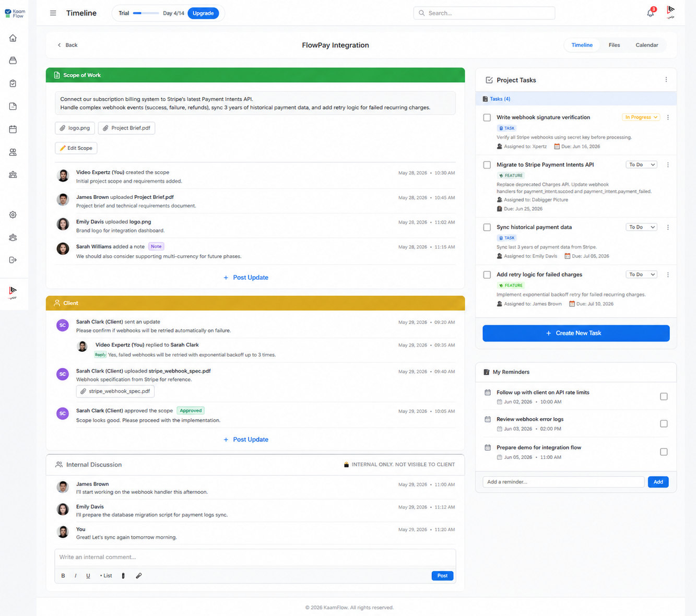
Task: Click Sarah Williams' Note badge
Action: [156, 246]
